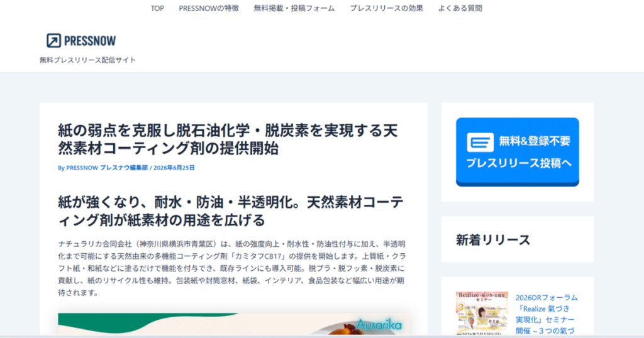
Task: Go to 無料掲載・投稿フォーム page
Action: pyautogui.click(x=294, y=8)
